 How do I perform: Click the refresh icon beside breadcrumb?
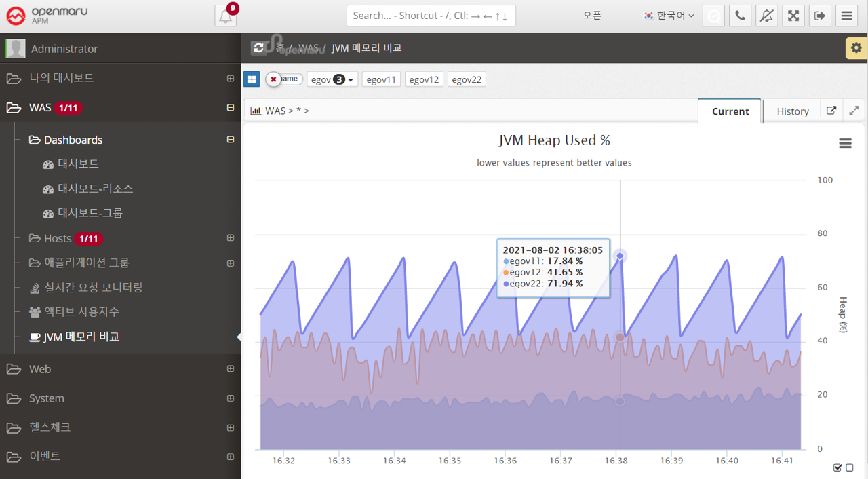(x=258, y=47)
